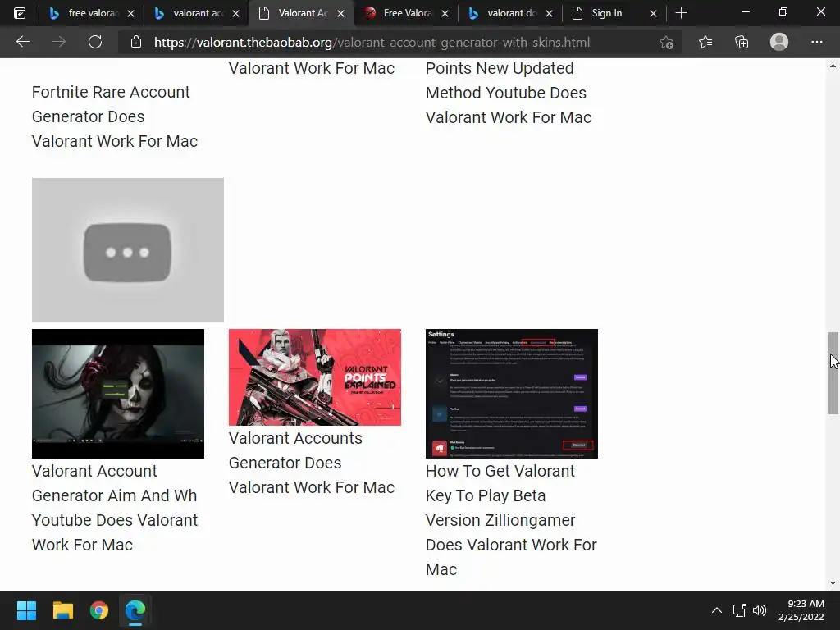Open the volume tray icon
This screenshot has width=840, height=630.
(x=759, y=610)
